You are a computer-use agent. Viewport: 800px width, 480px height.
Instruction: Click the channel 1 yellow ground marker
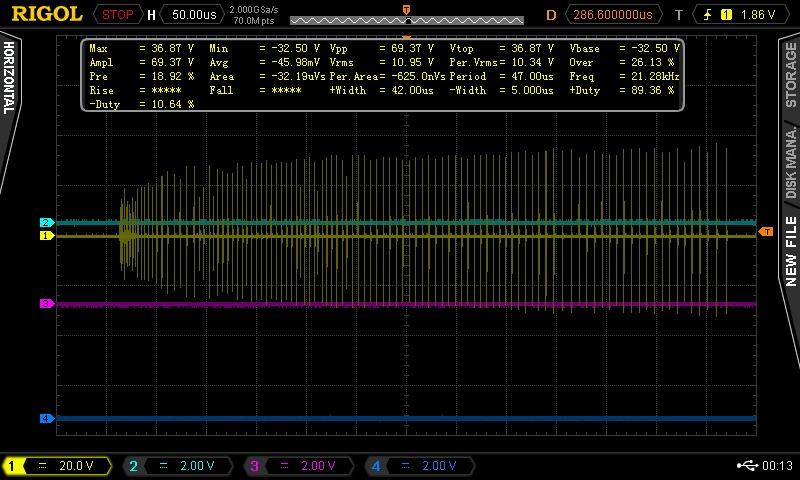(47, 236)
